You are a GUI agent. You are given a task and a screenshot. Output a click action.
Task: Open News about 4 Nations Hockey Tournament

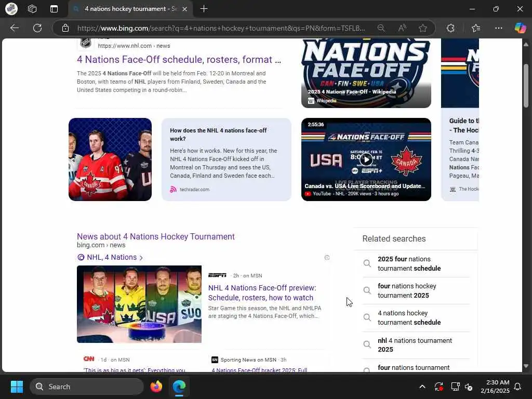click(x=156, y=236)
